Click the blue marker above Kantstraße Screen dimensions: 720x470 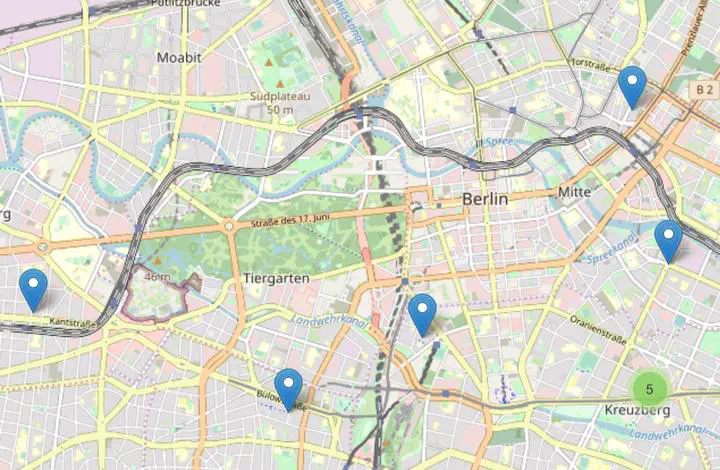[34, 290]
